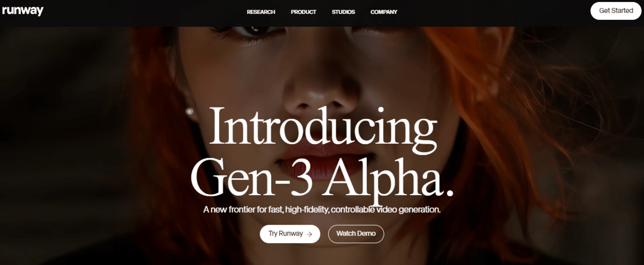The width and height of the screenshot is (644, 265).
Task: Open the STUDIOS menu
Action: tap(343, 12)
